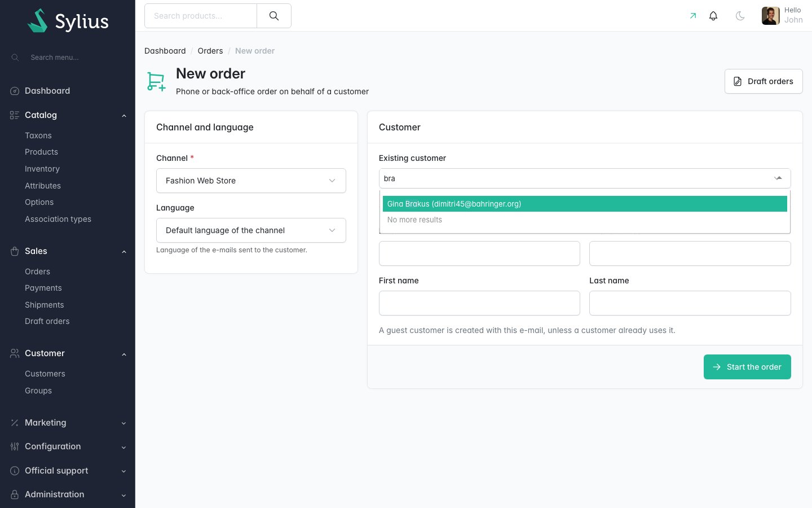Open Draft orders sidebar item
The height and width of the screenshot is (508, 812).
click(47, 321)
